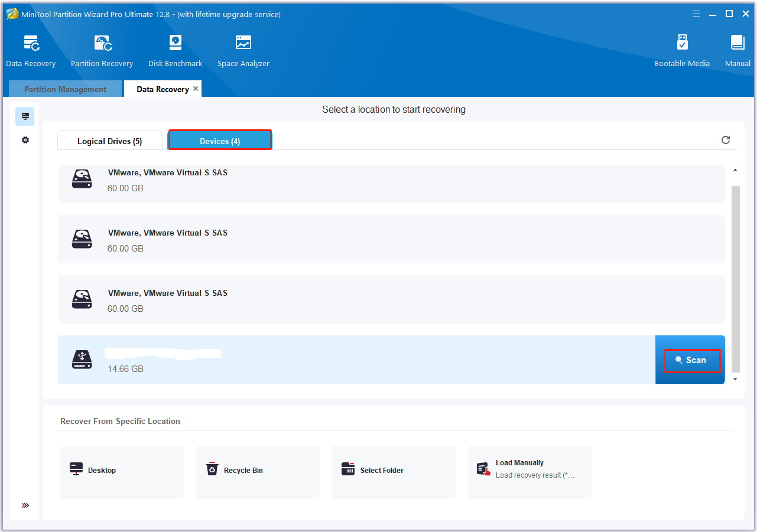Click the Recycle Bin trash icon
This screenshot has height=532, width=757.
pyautogui.click(x=212, y=469)
